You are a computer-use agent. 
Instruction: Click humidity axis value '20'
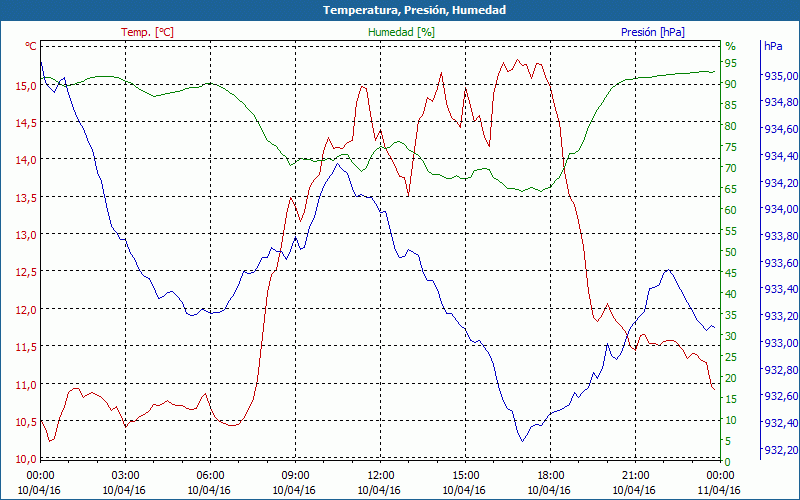click(731, 378)
